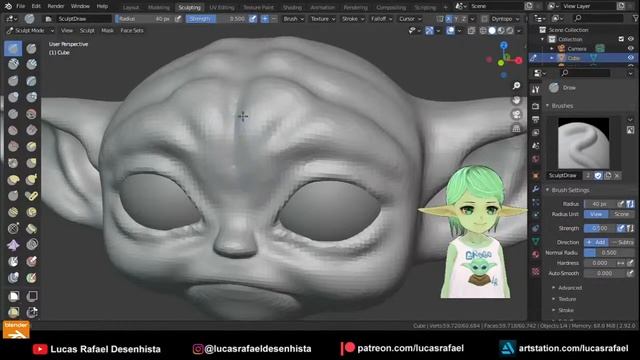This screenshot has height=360, width=640.
Task: Toggle X-ray shading button
Action: [471, 30]
